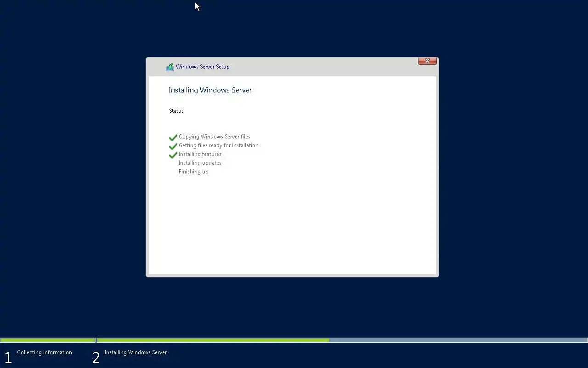Click the bottom Installing Windows Server progress bar

pos(342,340)
